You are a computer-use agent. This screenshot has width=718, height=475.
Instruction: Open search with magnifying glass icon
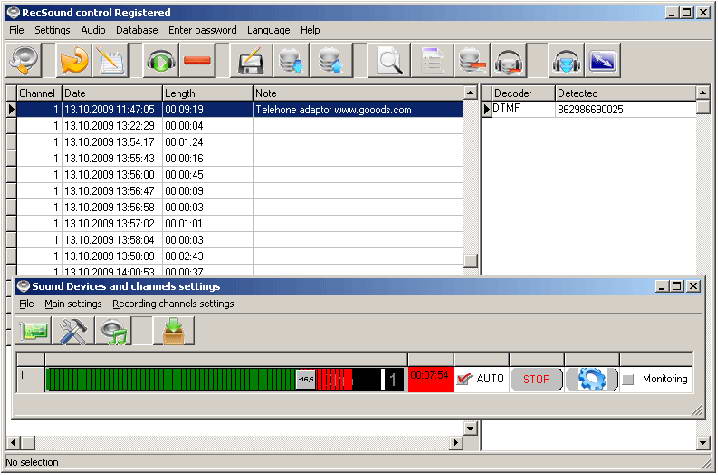pyautogui.click(x=390, y=60)
